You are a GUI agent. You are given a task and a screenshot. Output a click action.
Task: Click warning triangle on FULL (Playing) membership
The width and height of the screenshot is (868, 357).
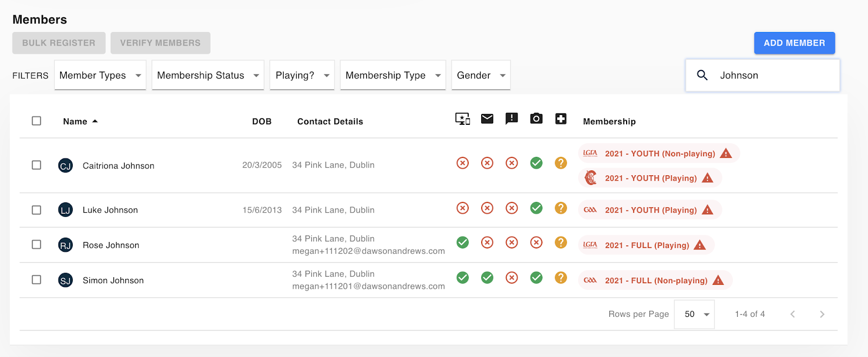700,245
